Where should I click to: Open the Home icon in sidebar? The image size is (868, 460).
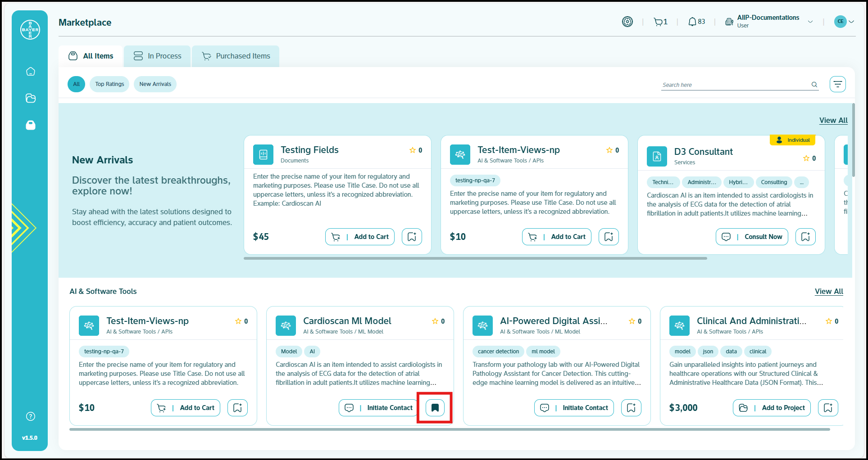31,72
